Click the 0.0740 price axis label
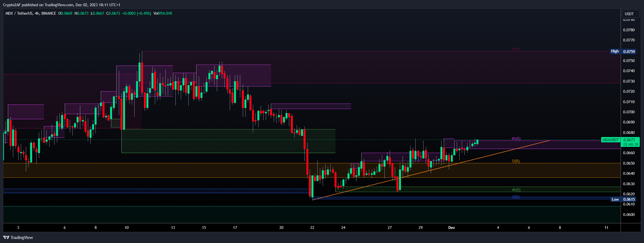The image size is (644, 243). click(x=629, y=71)
